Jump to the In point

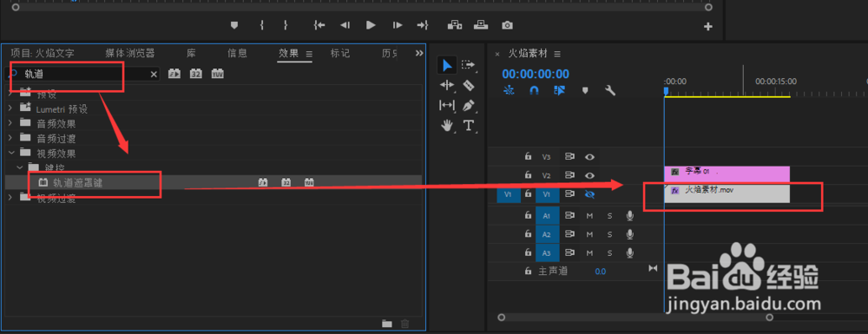click(x=319, y=25)
